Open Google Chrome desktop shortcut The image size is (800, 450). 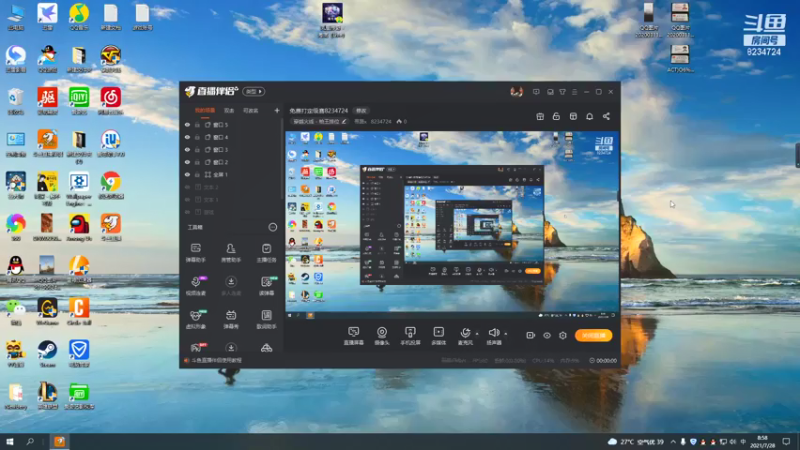coord(110,185)
